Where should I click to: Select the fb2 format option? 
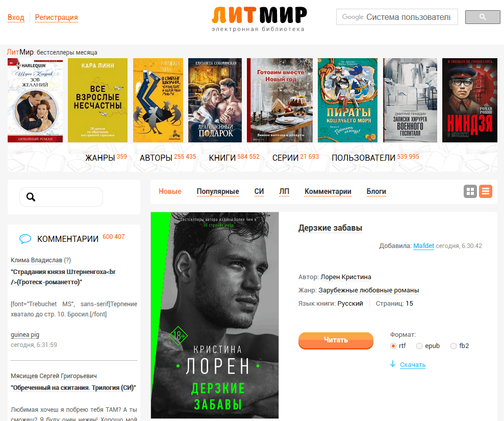pos(453,346)
